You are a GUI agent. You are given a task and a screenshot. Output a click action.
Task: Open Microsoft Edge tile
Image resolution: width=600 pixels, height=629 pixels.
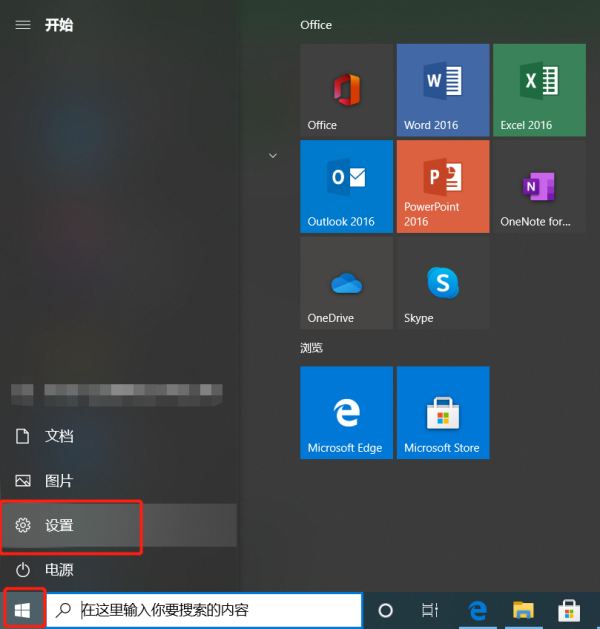[347, 412]
